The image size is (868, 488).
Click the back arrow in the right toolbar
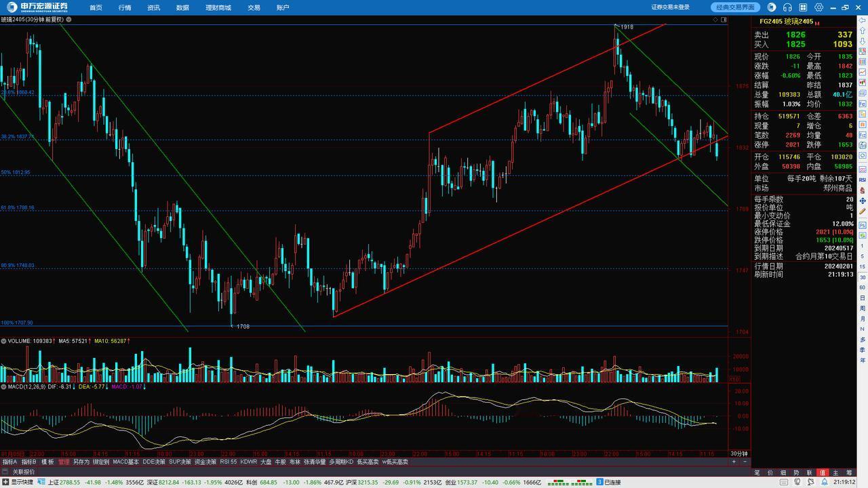click(x=863, y=20)
